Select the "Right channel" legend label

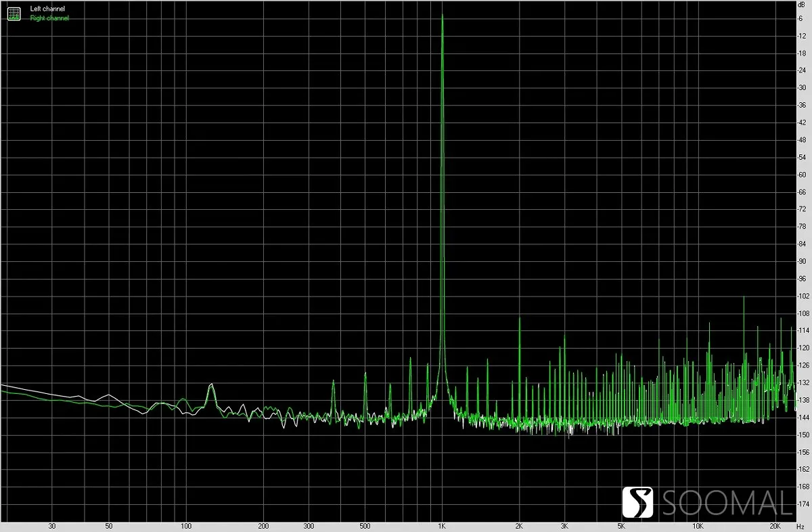(x=49, y=18)
